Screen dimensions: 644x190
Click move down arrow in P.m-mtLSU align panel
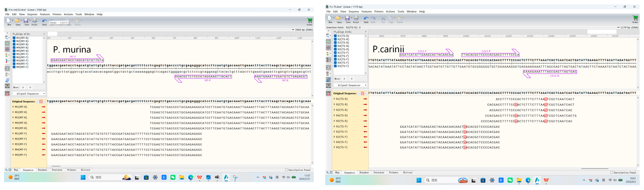click(30, 87)
